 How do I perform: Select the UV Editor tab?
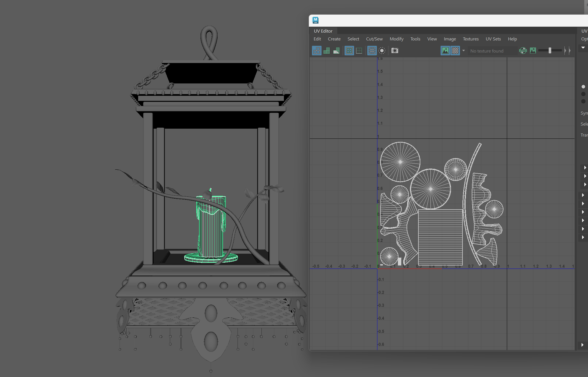[x=323, y=31]
